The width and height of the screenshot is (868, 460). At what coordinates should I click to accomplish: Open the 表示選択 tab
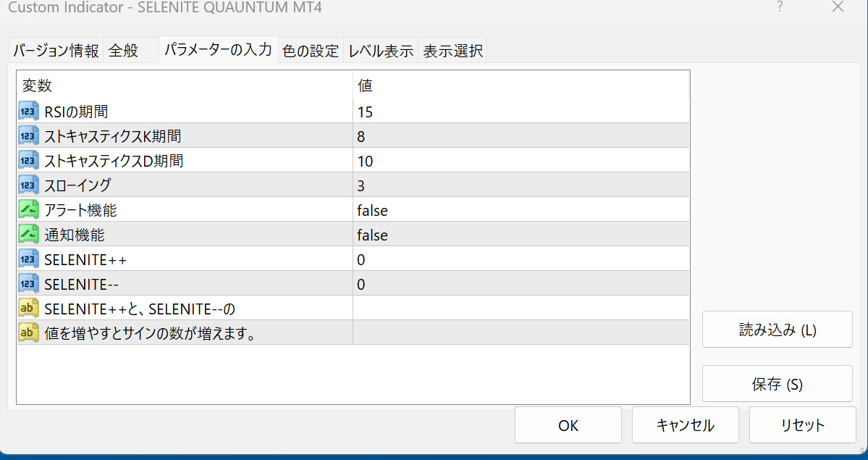pyautogui.click(x=452, y=51)
